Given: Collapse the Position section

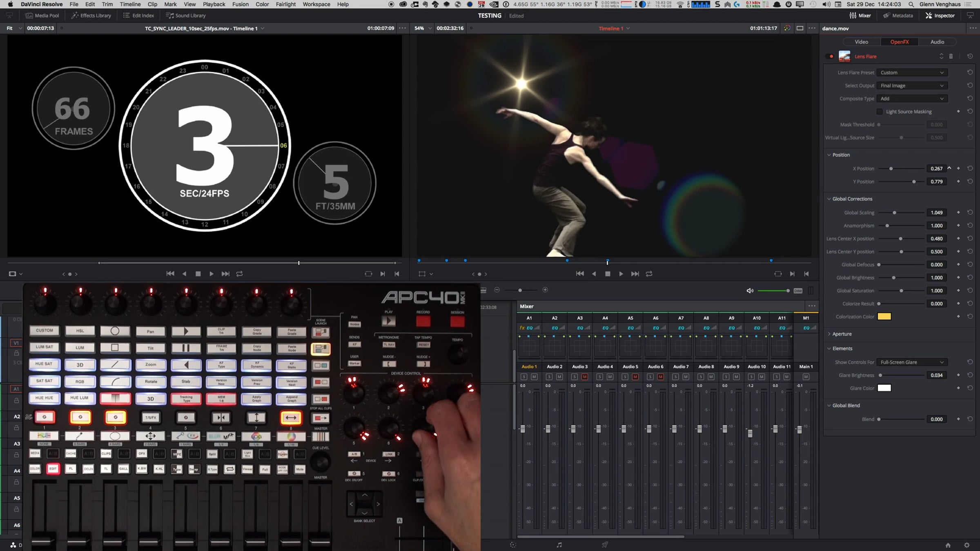Looking at the screenshot, I should 829,155.
